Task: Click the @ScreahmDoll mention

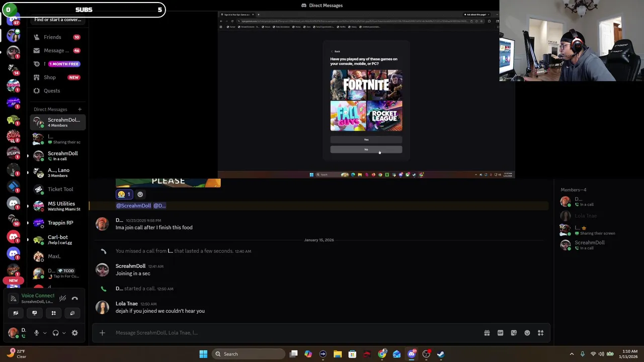Action: pyautogui.click(x=133, y=206)
